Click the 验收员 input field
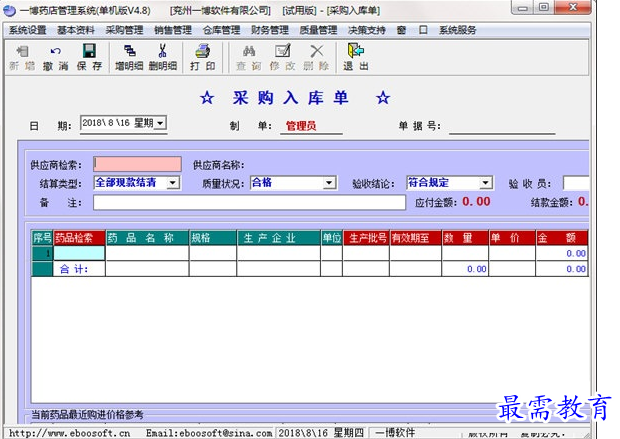The height and width of the screenshot is (439, 620). click(x=576, y=183)
